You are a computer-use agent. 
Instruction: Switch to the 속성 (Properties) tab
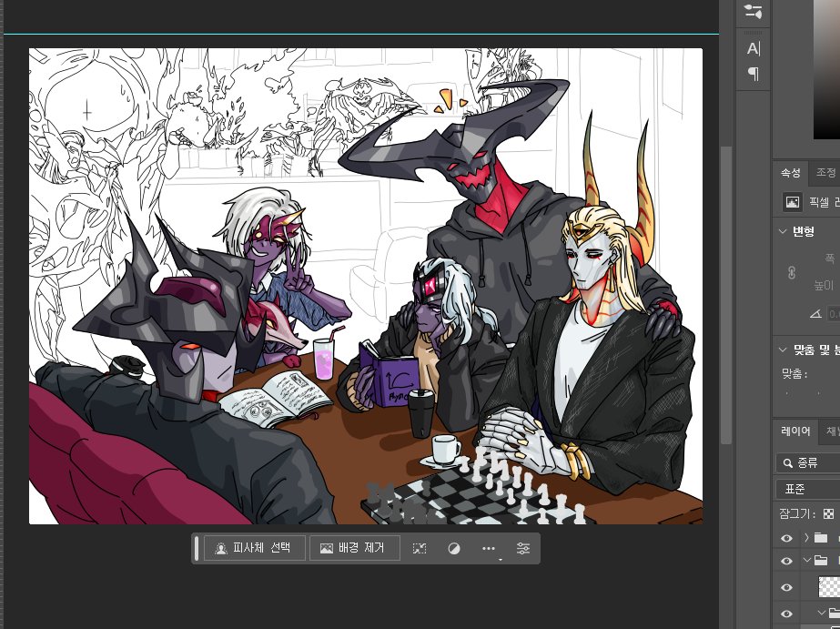click(x=790, y=173)
